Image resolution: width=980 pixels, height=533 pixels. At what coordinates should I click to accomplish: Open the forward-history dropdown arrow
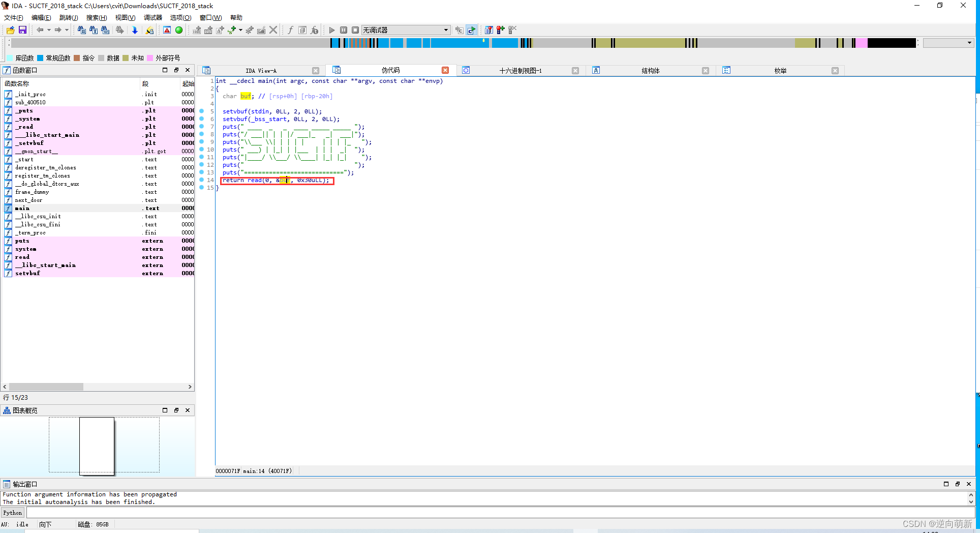click(x=67, y=30)
